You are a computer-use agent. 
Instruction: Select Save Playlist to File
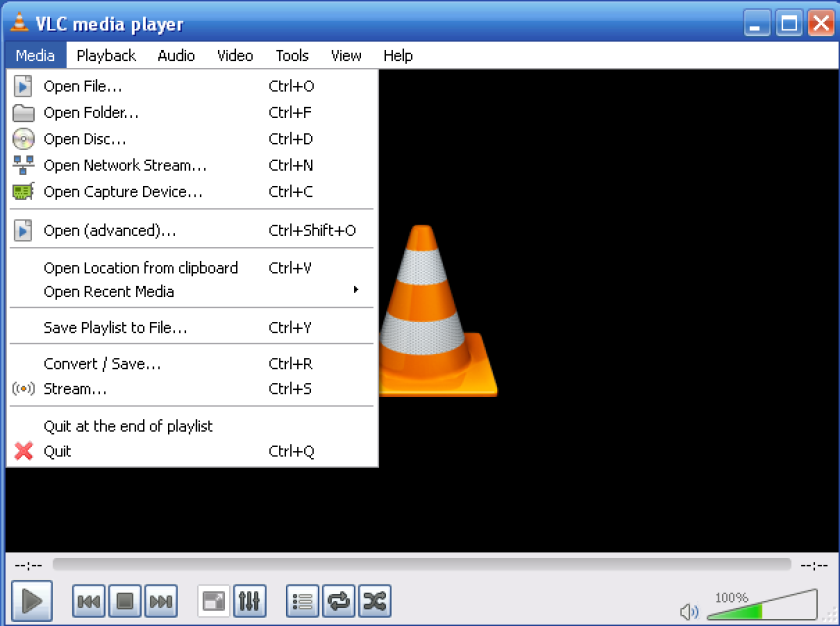pyautogui.click(x=192, y=327)
